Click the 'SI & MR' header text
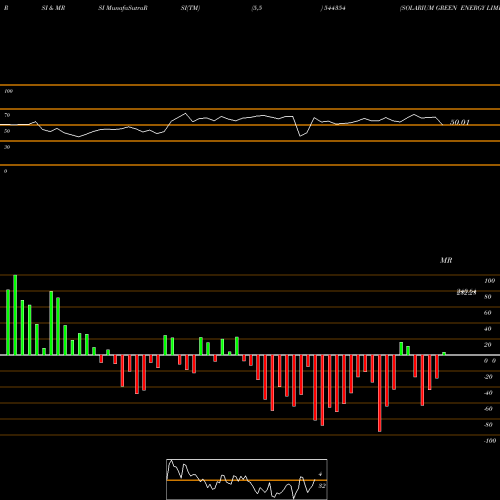500x500 pixels. [53, 8]
